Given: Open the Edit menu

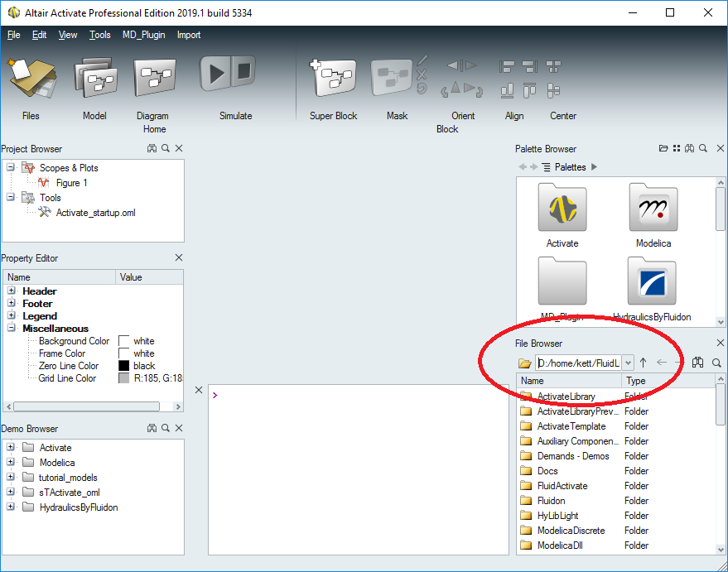Looking at the screenshot, I should click(39, 35).
